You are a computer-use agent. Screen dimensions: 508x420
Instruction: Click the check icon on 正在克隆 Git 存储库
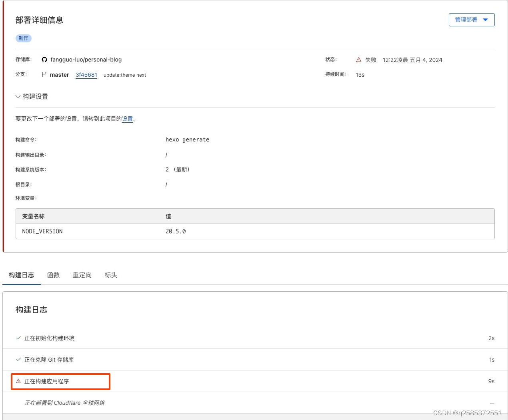click(18, 359)
